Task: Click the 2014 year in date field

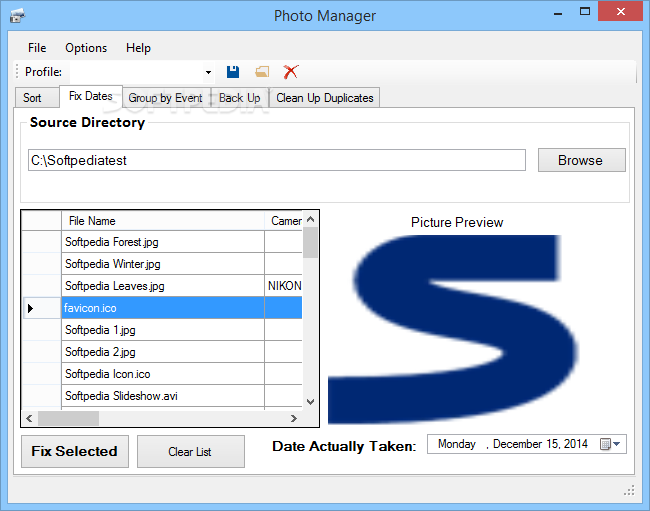Action: pos(576,444)
